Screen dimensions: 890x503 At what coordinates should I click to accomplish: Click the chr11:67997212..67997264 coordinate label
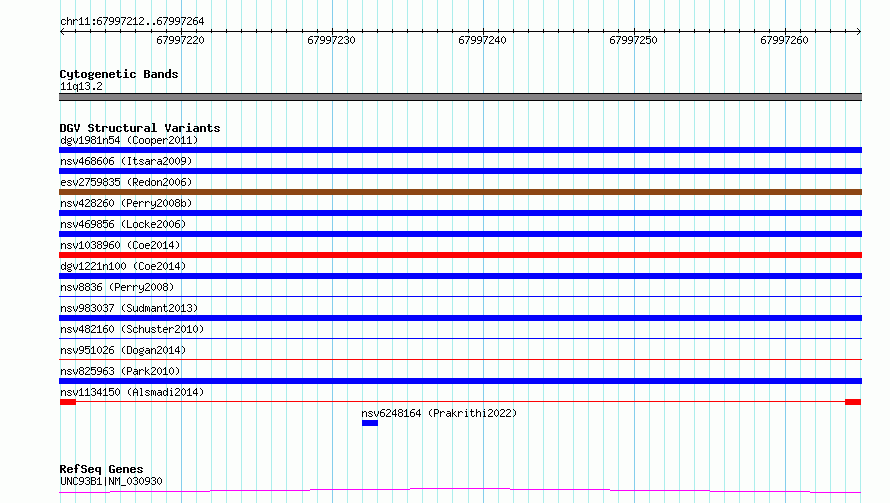point(132,21)
